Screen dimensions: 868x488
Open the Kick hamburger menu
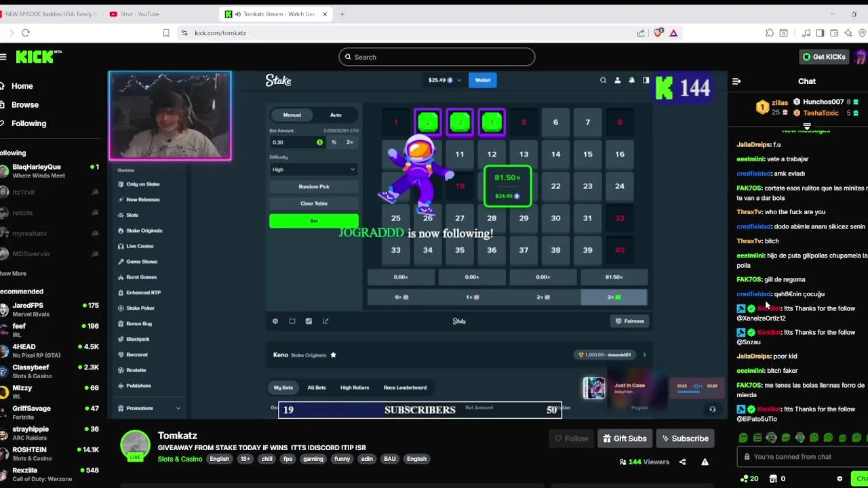[3, 57]
